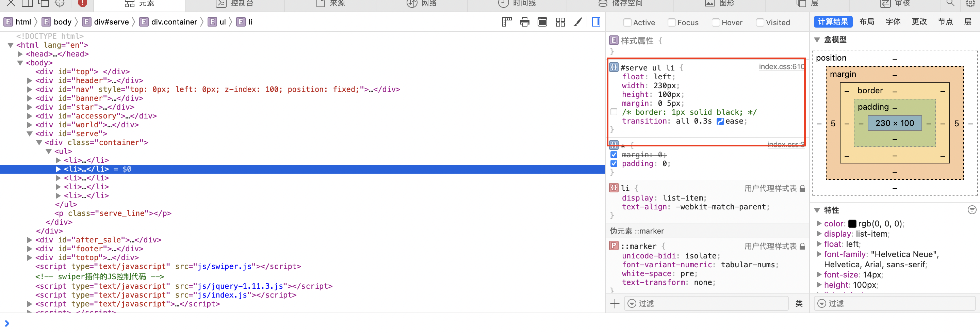The width and height of the screenshot is (980, 333).
Task: Click lock icon beside li user agent rule
Action: 802,188
